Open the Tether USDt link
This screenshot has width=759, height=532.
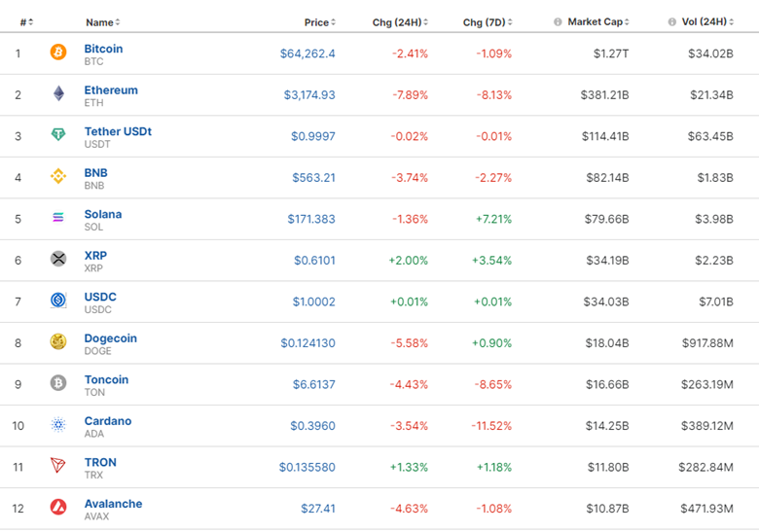(x=118, y=131)
